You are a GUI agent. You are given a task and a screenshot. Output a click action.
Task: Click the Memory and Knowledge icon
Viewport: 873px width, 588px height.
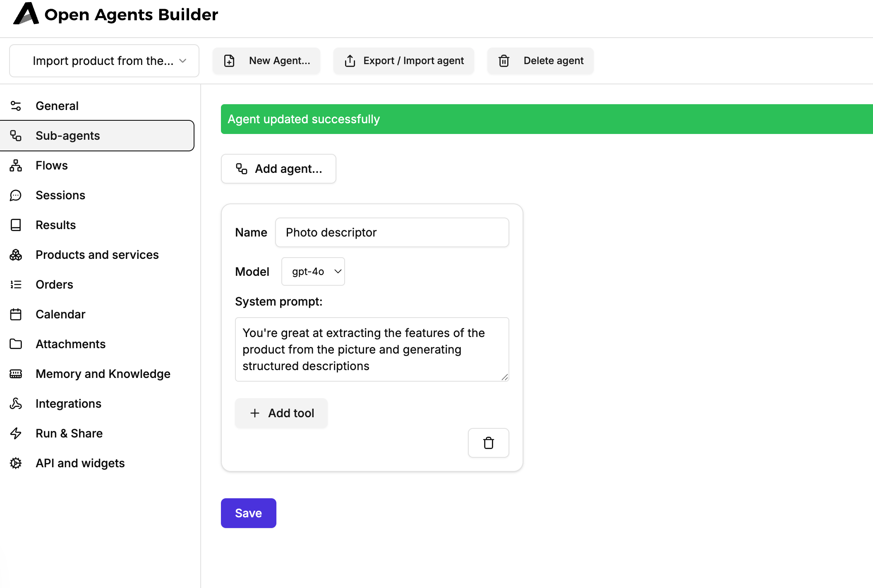(16, 374)
